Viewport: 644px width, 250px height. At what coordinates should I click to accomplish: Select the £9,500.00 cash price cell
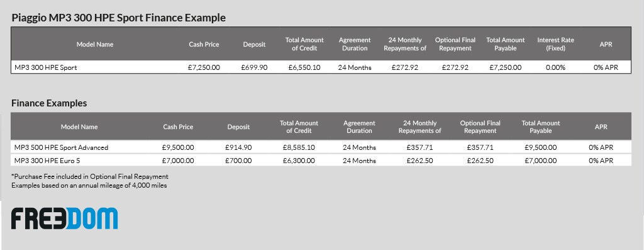tap(178, 147)
